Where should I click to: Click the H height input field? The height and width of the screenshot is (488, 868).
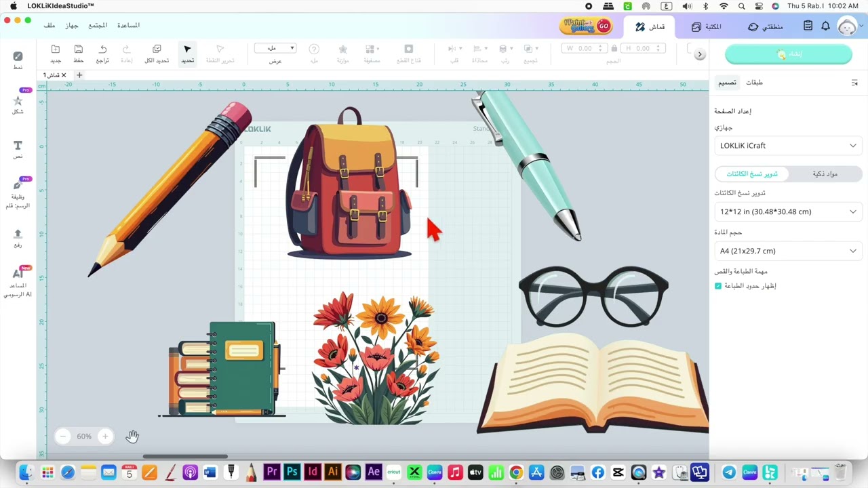coord(643,48)
